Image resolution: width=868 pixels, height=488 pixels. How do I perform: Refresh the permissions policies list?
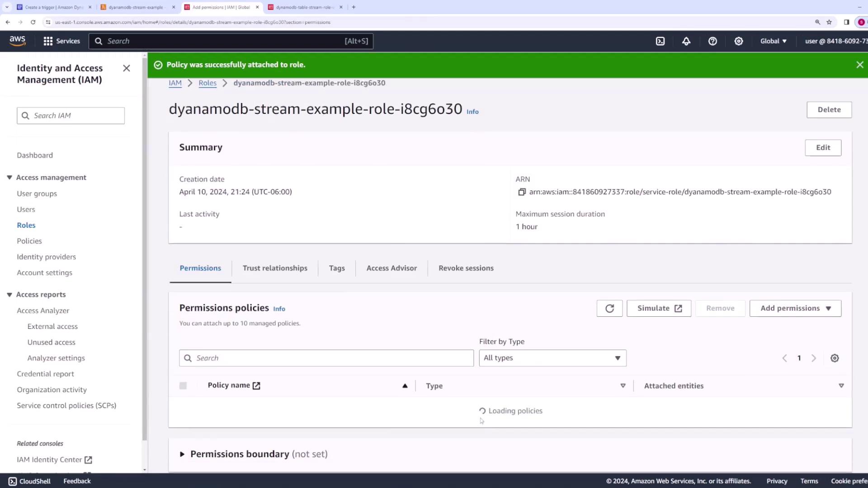tap(609, 308)
